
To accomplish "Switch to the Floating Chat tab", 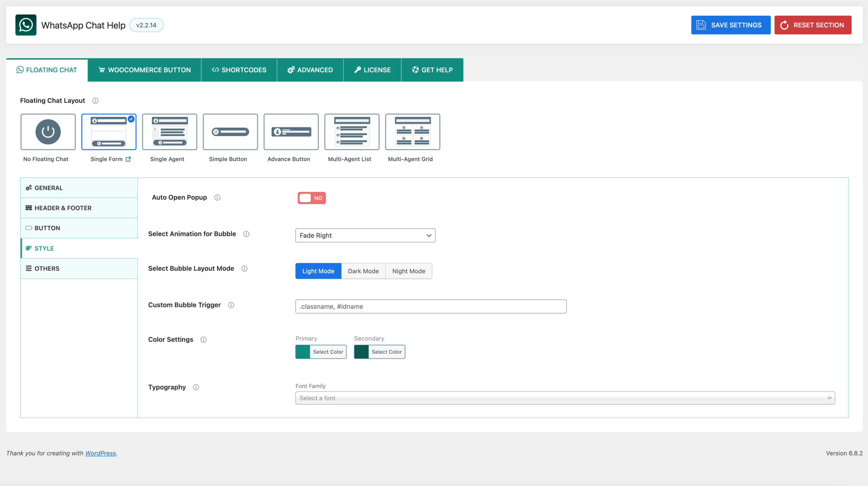I will [47, 70].
